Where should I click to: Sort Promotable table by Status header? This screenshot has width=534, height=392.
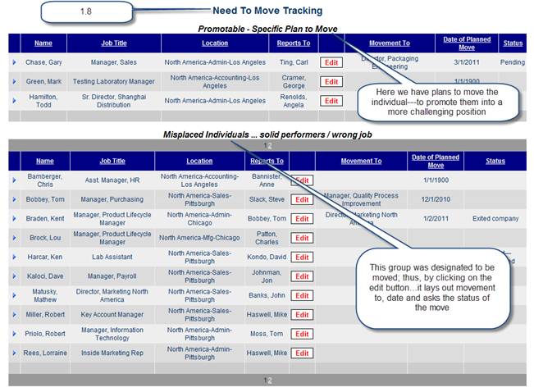[x=513, y=43]
